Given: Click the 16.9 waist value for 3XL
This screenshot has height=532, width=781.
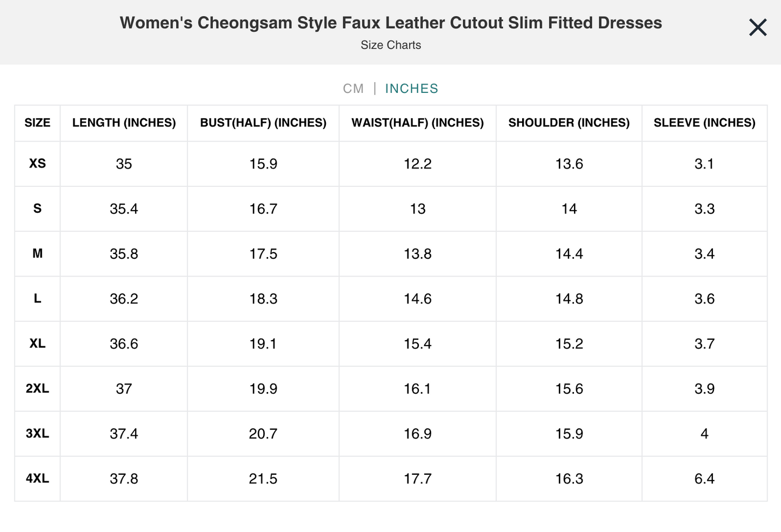Looking at the screenshot, I should click(x=417, y=433).
